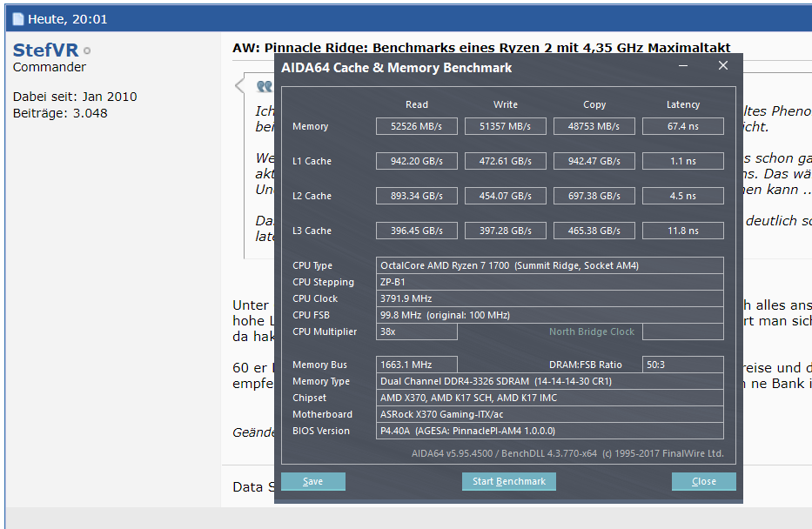Click the Motherboard field ASRock X370 Gaming-ITX/ac
The width and height of the screenshot is (812, 529).
(x=549, y=414)
